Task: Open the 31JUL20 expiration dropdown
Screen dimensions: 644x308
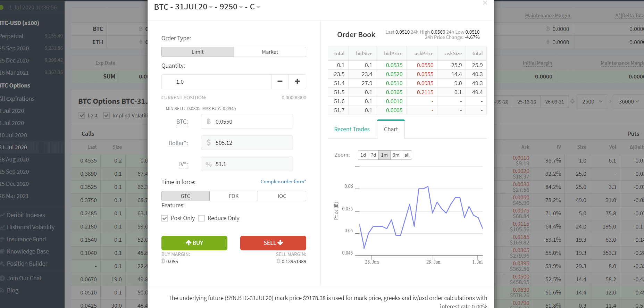Action: coord(211,7)
